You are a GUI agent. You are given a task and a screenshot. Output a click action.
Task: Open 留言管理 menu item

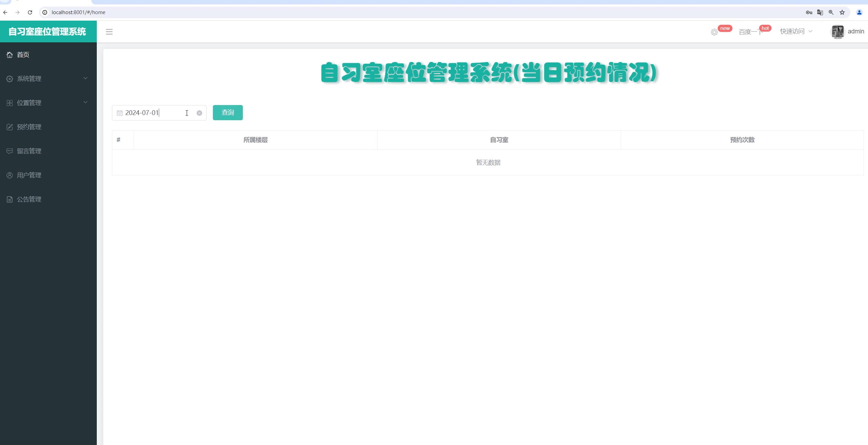(29, 151)
